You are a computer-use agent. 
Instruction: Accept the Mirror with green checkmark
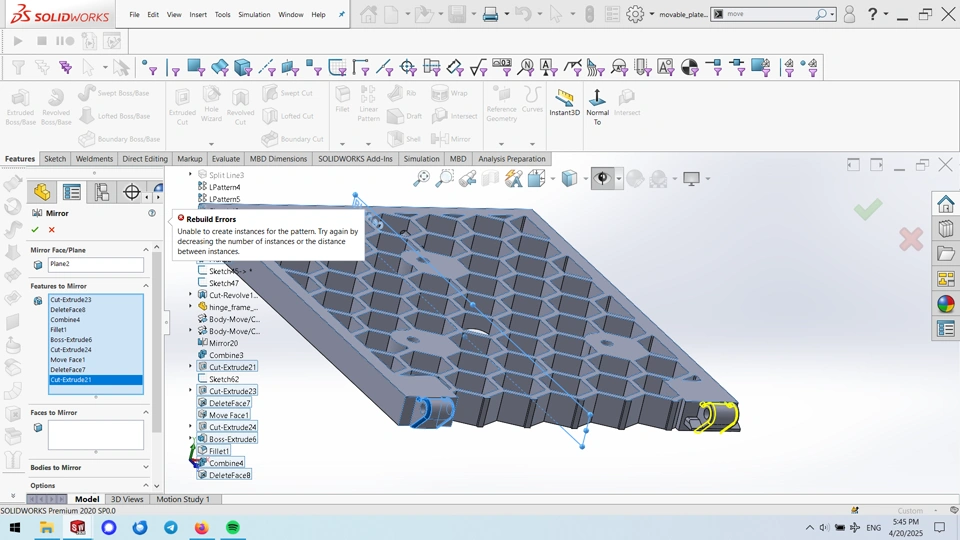click(35, 230)
